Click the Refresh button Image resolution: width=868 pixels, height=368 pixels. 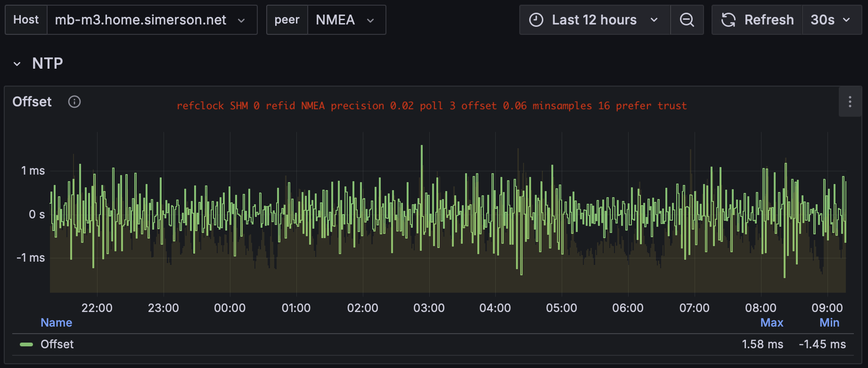coord(757,20)
